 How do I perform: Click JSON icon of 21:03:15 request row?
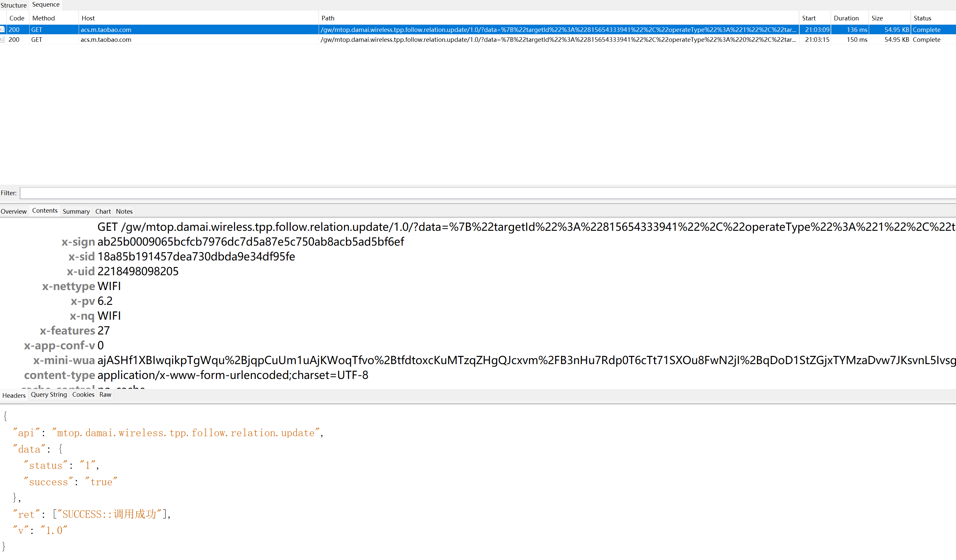pyautogui.click(x=2, y=40)
